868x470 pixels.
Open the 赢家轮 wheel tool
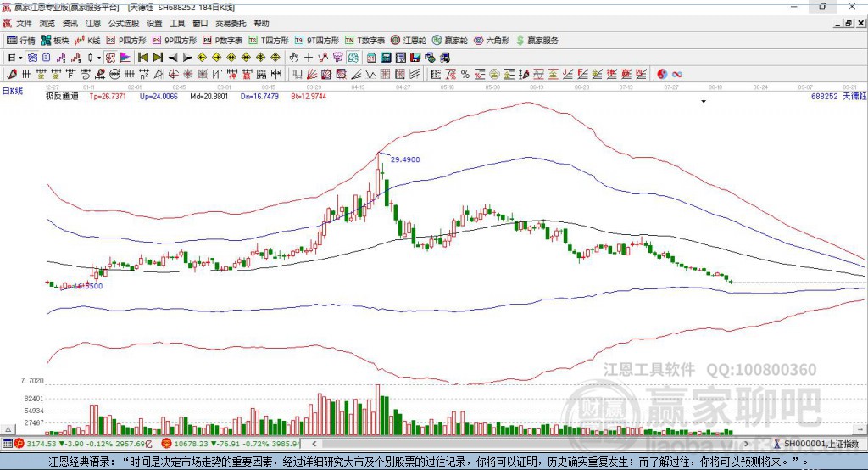(450, 41)
